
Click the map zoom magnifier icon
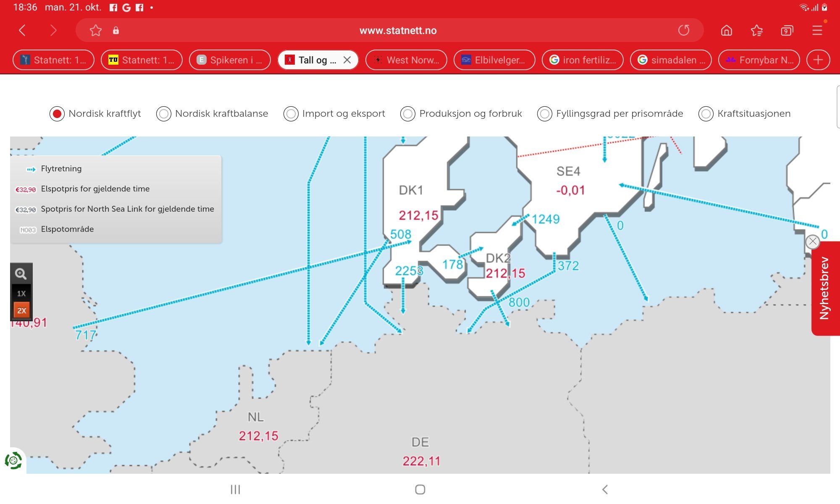pos(21,274)
